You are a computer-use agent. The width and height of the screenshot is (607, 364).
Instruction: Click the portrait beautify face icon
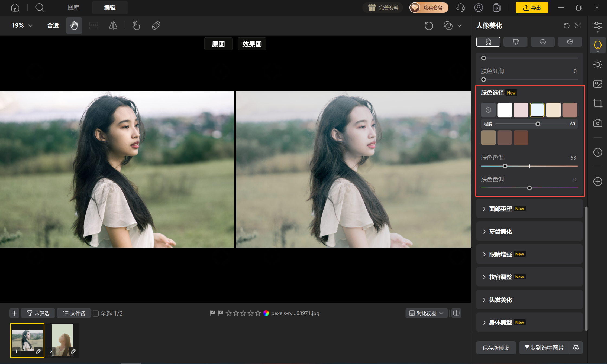click(598, 45)
